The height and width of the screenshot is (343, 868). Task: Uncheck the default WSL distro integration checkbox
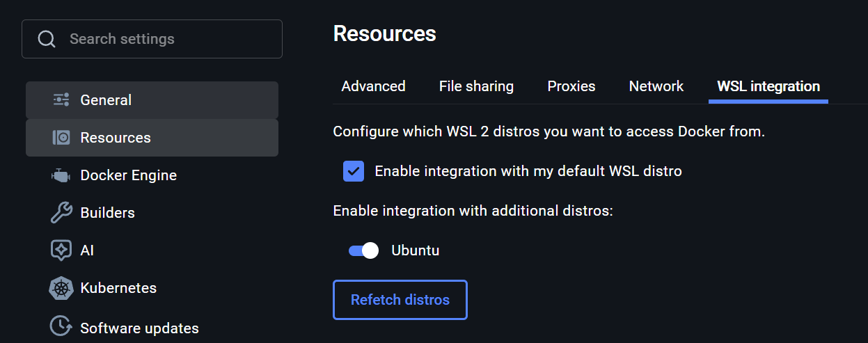coord(354,171)
